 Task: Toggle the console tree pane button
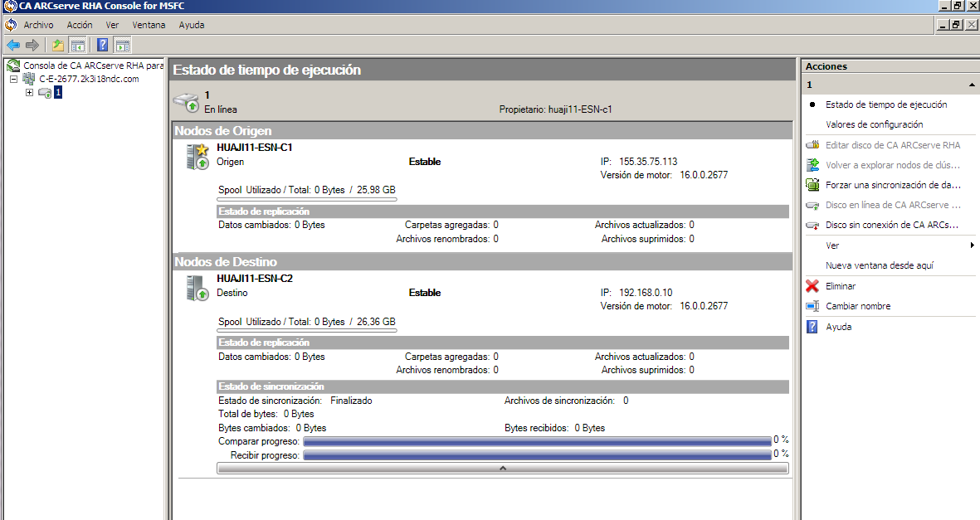77,45
